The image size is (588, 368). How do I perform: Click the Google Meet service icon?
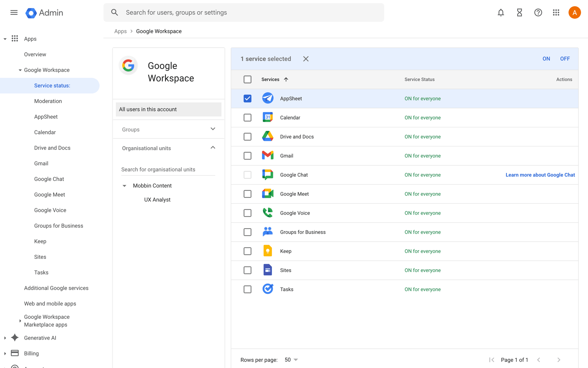tap(268, 194)
